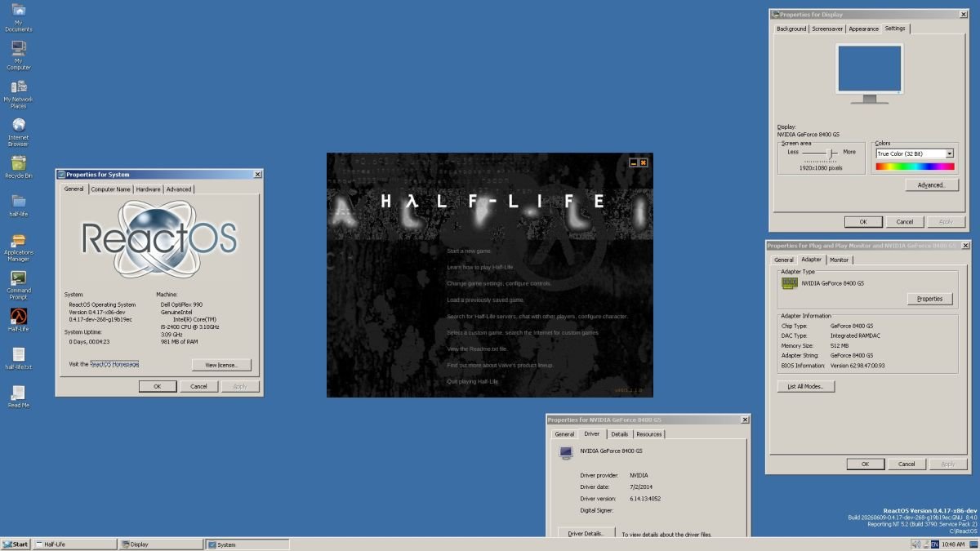The image size is (980, 551).
Task: Click the show desktop icon beside clock
Action: tap(973, 544)
